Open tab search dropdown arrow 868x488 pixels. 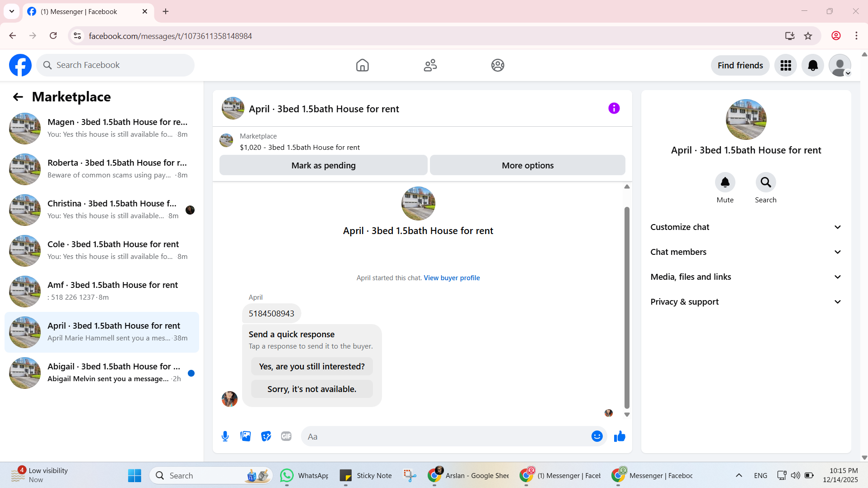(12, 11)
